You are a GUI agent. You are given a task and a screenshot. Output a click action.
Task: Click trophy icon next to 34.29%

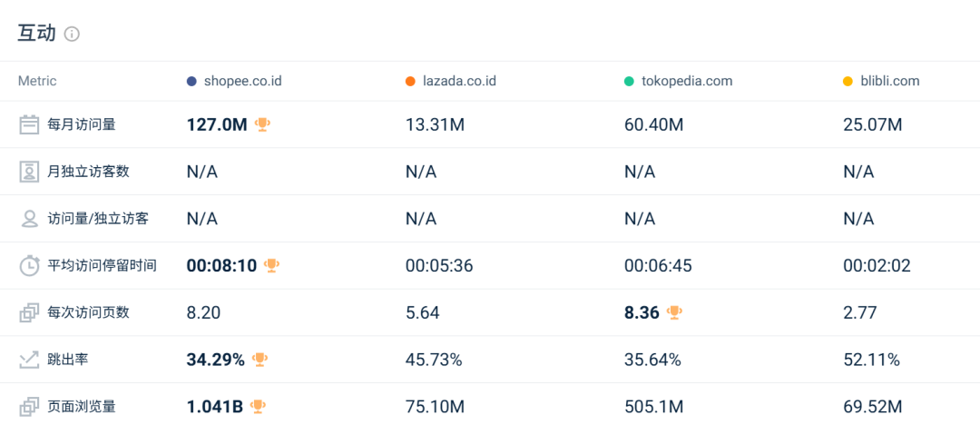pos(260,360)
